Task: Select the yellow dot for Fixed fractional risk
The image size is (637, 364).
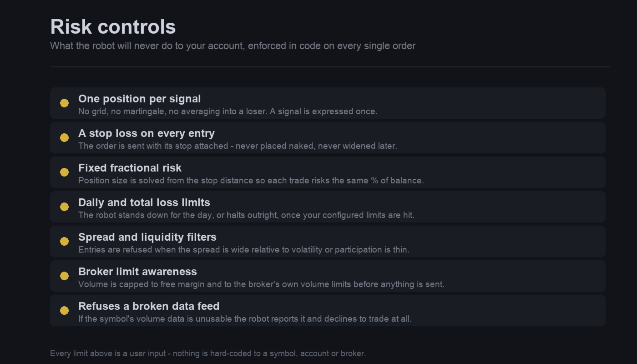Action: click(64, 172)
